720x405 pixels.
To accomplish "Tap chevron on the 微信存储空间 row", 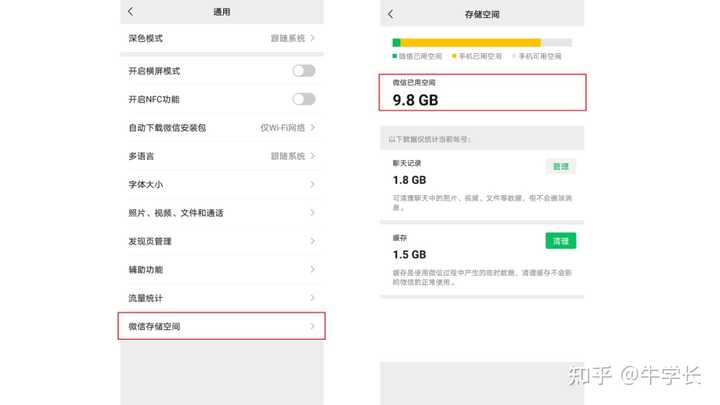I will 313,326.
